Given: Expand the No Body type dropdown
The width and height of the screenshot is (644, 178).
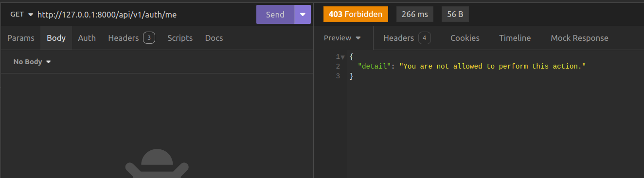Looking at the screenshot, I should point(32,62).
